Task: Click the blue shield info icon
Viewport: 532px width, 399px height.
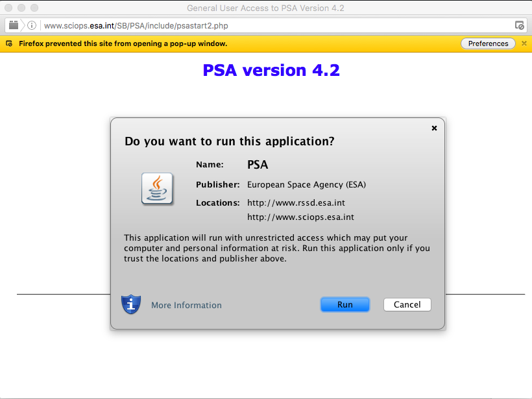Action: [x=131, y=304]
